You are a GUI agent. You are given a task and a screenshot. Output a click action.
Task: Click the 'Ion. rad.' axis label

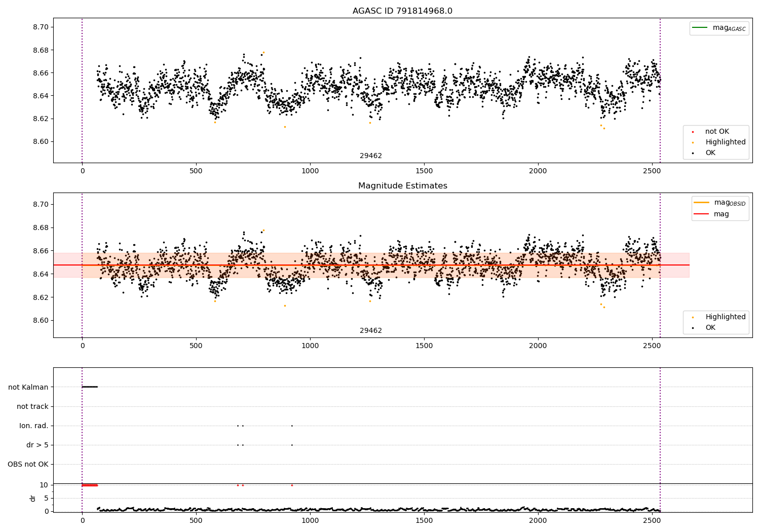pos(34,426)
